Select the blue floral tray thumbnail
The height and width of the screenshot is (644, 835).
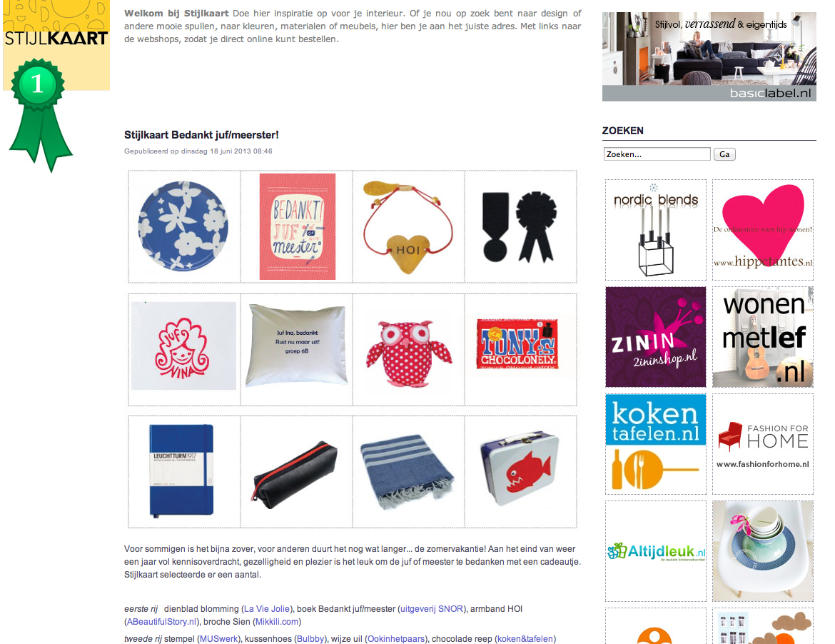183,226
